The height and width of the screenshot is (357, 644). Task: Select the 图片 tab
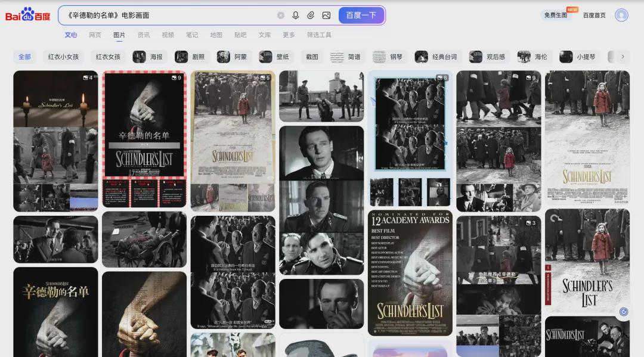119,35
